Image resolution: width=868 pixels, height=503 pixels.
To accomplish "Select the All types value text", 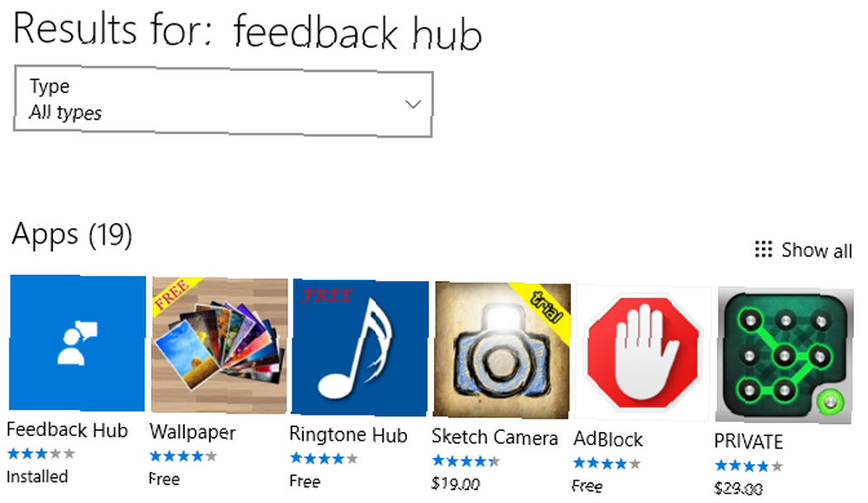I will click(65, 113).
